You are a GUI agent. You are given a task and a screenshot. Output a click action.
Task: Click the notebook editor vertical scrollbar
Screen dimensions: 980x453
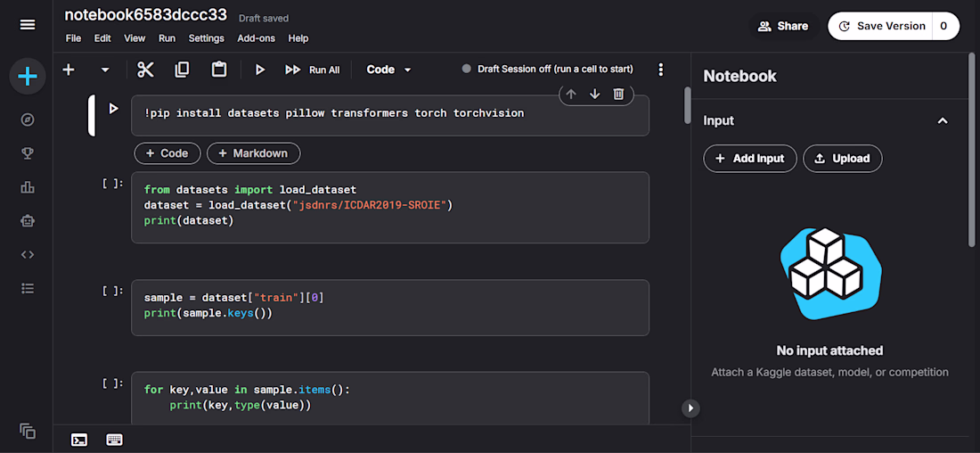pyautogui.click(x=688, y=105)
